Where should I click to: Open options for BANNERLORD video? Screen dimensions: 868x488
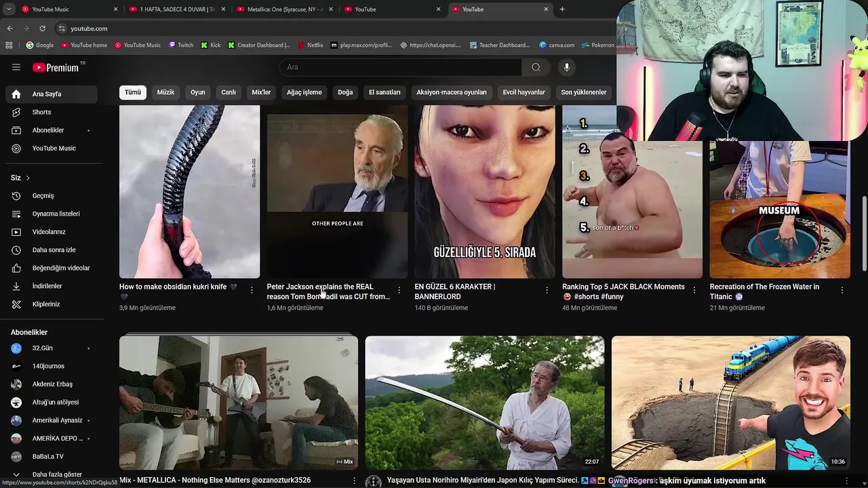pos(547,290)
